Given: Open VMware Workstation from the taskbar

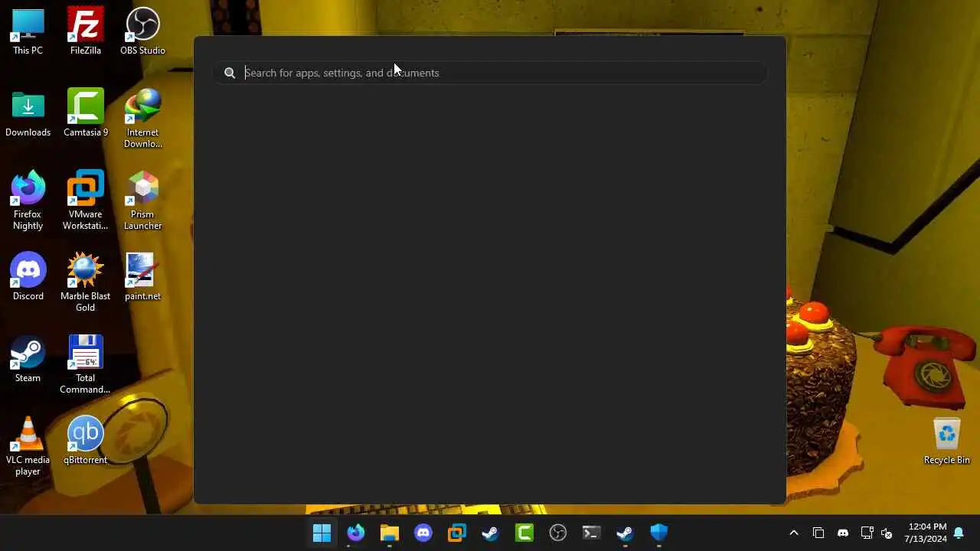Looking at the screenshot, I should (457, 533).
